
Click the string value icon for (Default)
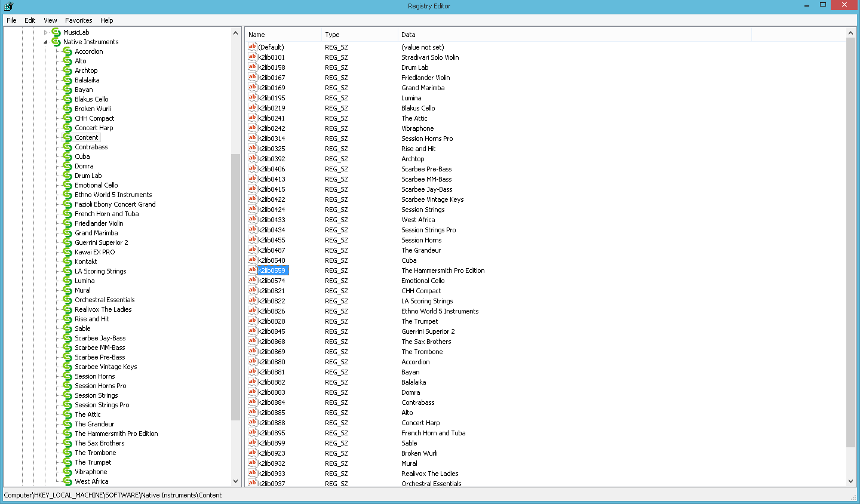[252, 47]
